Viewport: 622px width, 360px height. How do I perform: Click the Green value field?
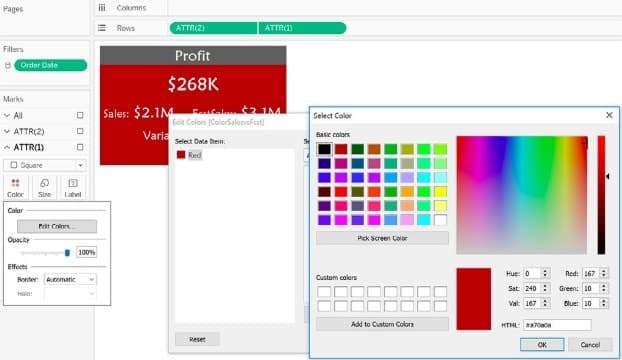pyautogui.click(x=591, y=288)
